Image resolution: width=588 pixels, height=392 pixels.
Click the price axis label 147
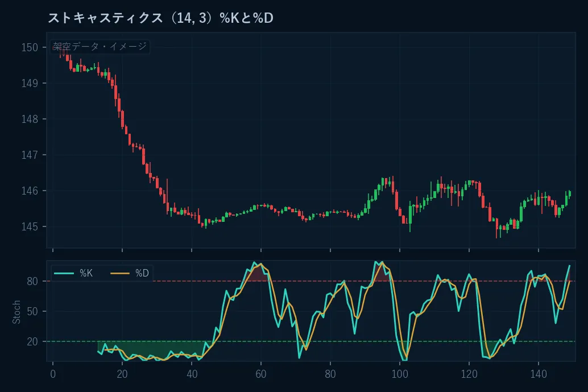point(30,155)
